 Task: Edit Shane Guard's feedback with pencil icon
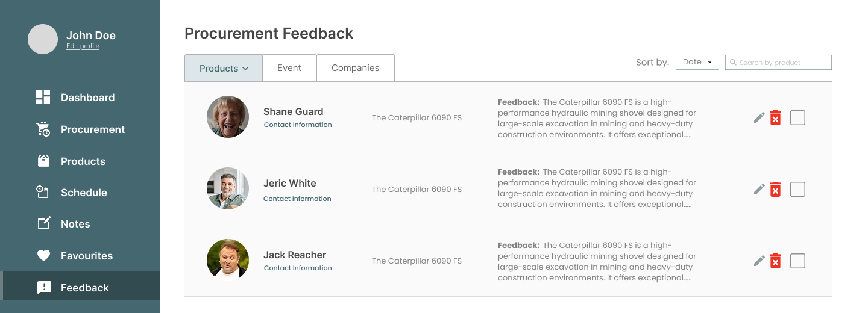(759, 118)
